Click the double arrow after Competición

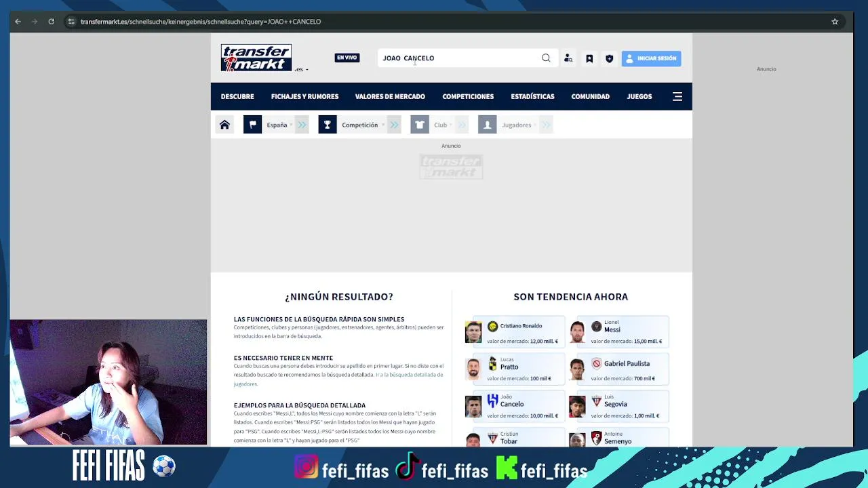[394, 125]
